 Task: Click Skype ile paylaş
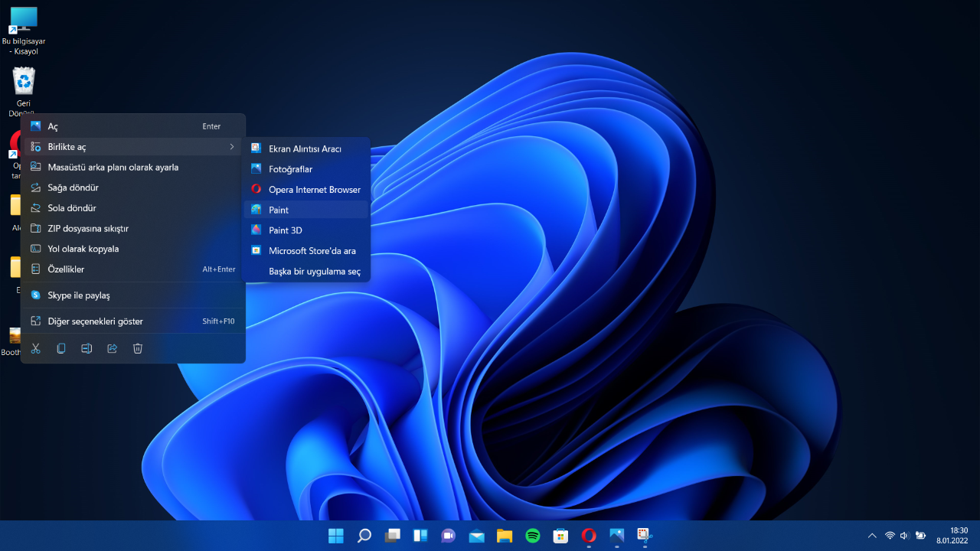click(x=133, y=295)
